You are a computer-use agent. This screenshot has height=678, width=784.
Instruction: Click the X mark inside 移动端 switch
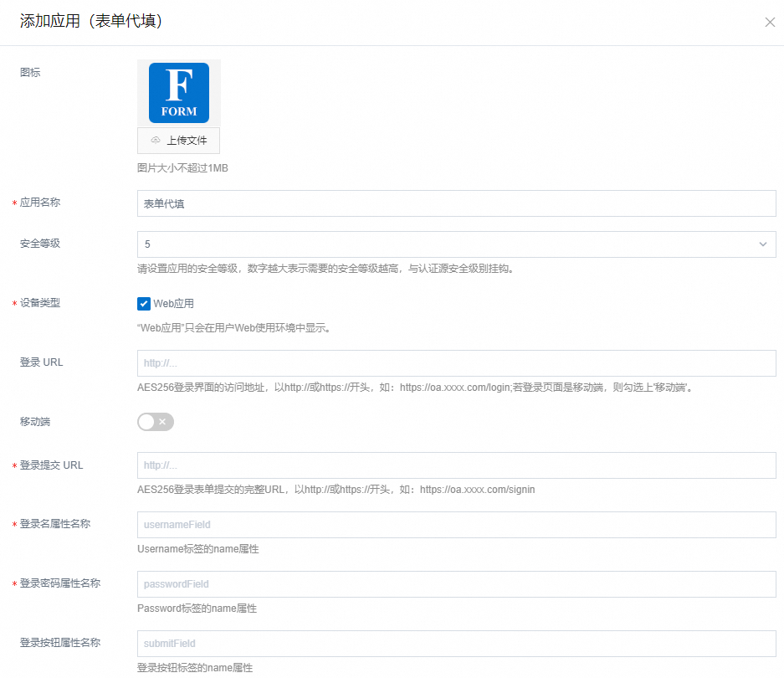tap(162, 422)
